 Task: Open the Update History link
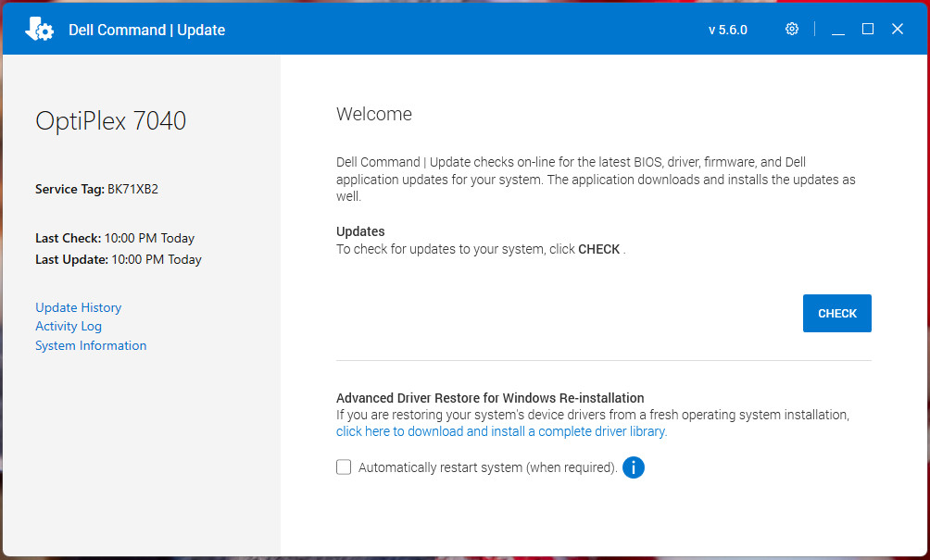pos(79,307)
